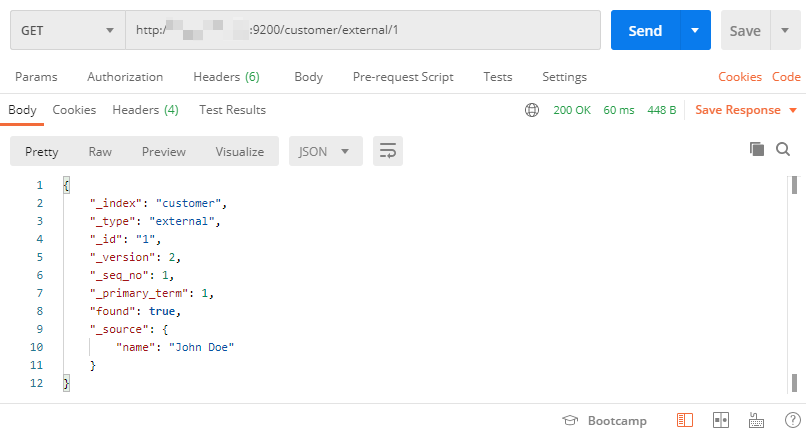806x432 pixels.
Task: Open the Settings tab
Action: [x=564, y=77]
